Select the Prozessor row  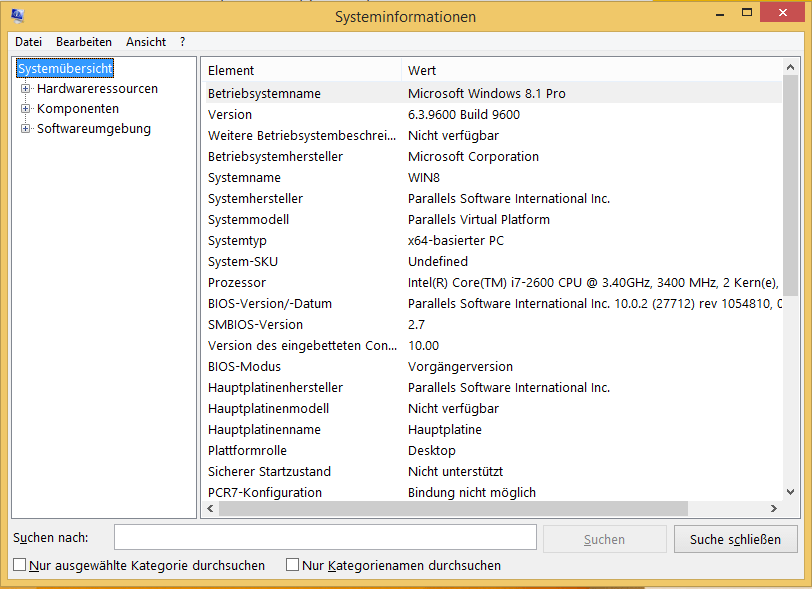pos(493,282)
